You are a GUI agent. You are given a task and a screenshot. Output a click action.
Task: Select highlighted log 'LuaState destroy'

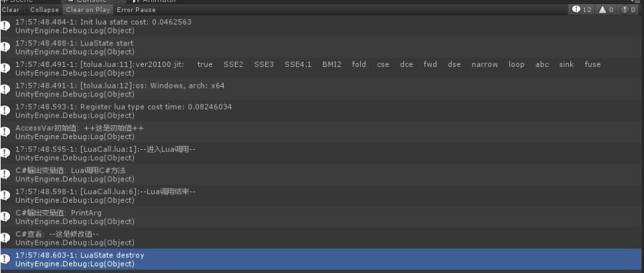(x=321, y=259)
